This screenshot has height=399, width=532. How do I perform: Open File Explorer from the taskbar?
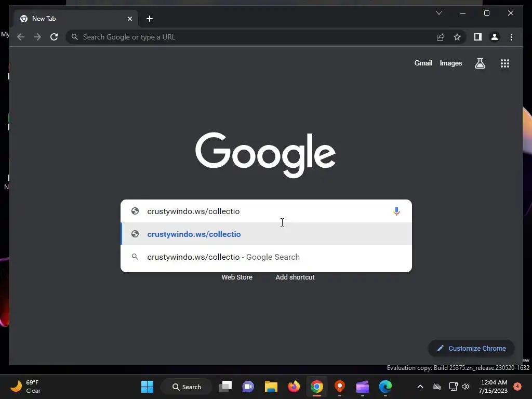(271, 387)
